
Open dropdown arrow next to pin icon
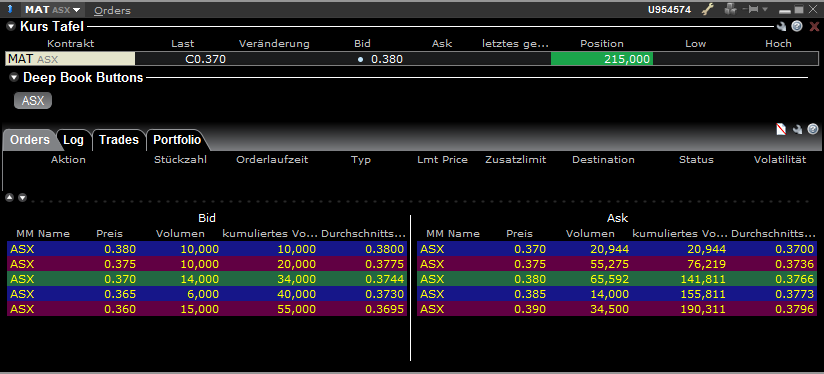(x=765, y=9)
